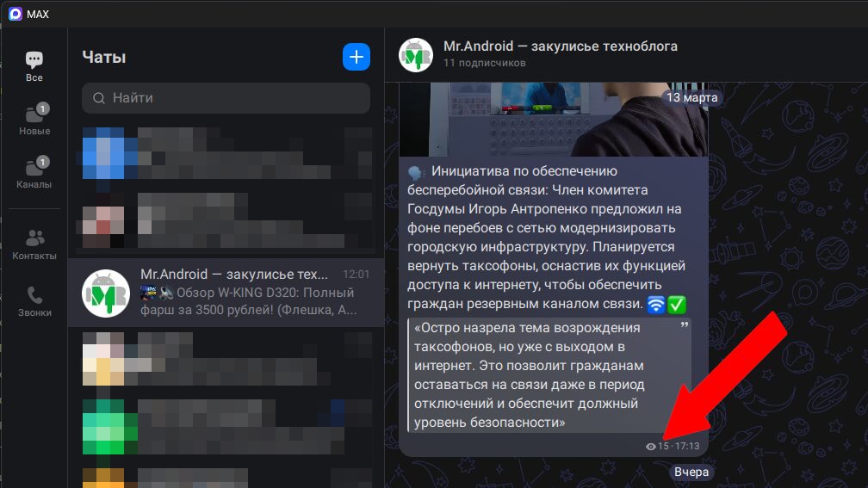Open the first blurred chat with blue avatar
Viewport: 868px width, 488px height.
(x=226, y=153)
